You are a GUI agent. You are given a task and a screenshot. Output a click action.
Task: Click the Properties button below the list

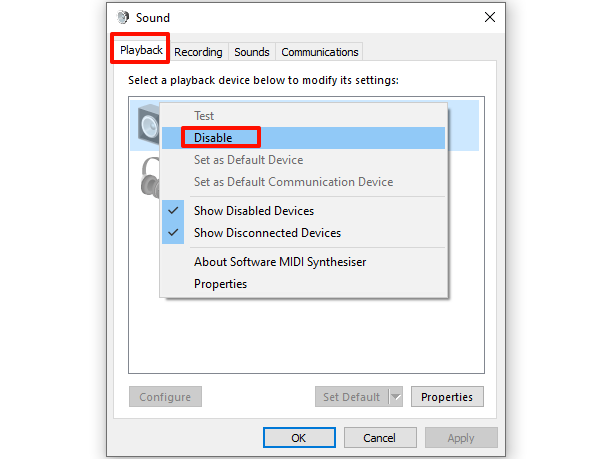447,397
